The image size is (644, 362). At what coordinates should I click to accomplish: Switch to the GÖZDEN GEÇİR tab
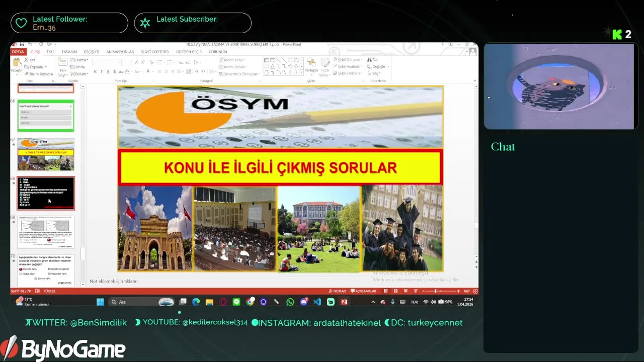(189, 52)
